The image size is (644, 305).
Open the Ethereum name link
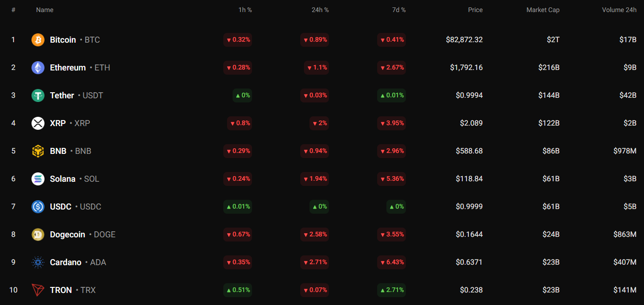tap(68, 68)
